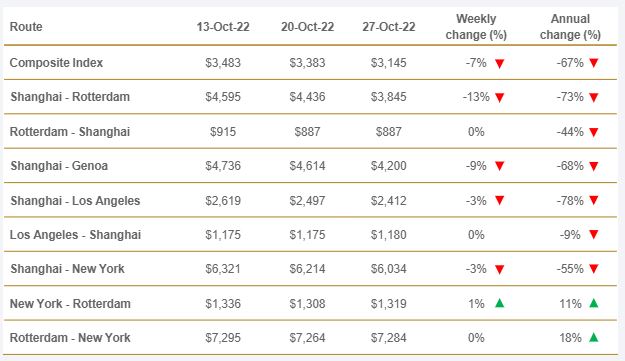The image size is (625, 361).
Task: Click the red arrow beside -78% annual change
Action: [594, 200]
